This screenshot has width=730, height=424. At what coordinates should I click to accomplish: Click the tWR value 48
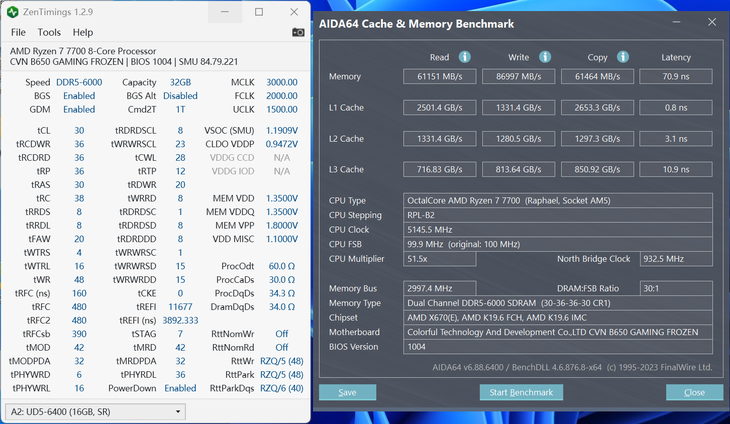[79, 280]
